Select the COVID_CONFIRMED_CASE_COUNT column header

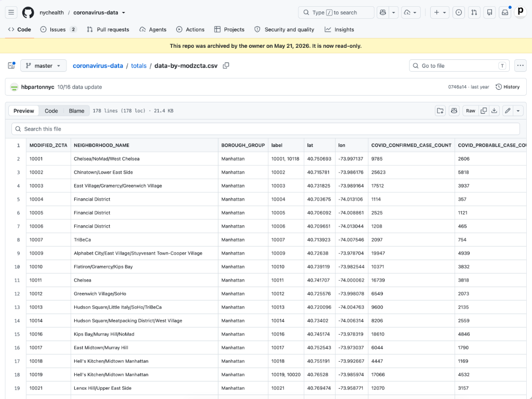click(411, 145)
